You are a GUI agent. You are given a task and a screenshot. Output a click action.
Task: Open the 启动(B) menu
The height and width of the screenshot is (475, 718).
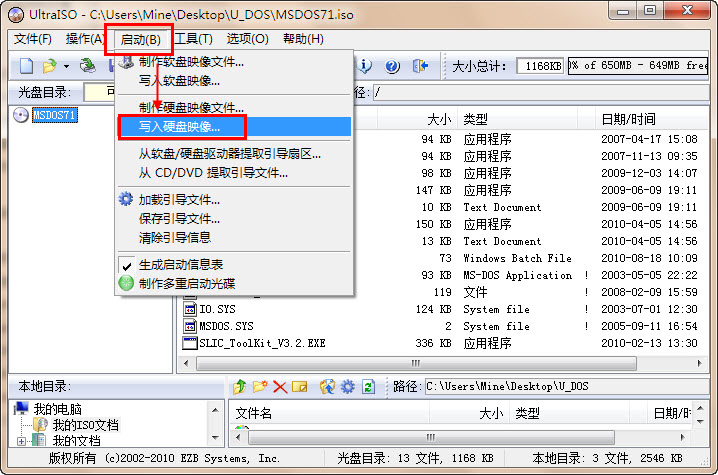[140, 40]
